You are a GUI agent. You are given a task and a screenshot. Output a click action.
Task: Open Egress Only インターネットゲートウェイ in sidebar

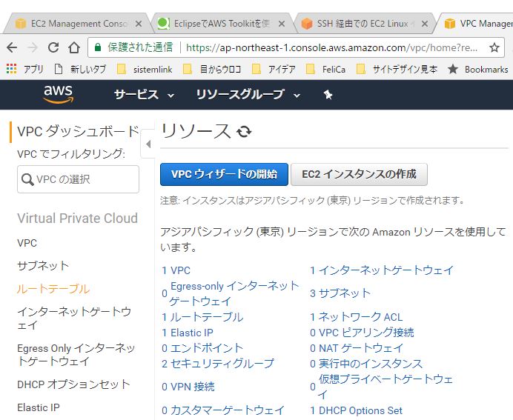click(76, 355)
